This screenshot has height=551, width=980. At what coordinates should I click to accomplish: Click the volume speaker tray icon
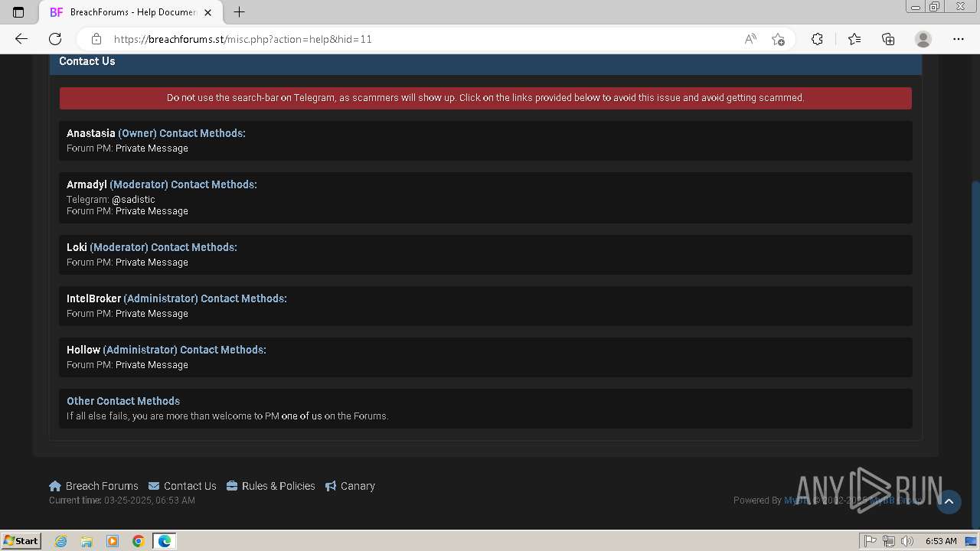[x=907, y=541]
